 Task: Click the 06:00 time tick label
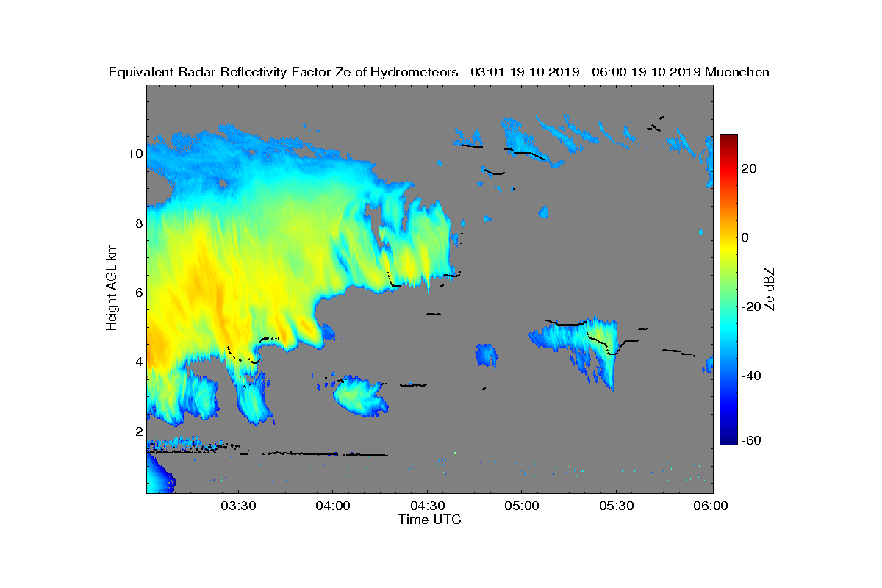coord(711,506)
